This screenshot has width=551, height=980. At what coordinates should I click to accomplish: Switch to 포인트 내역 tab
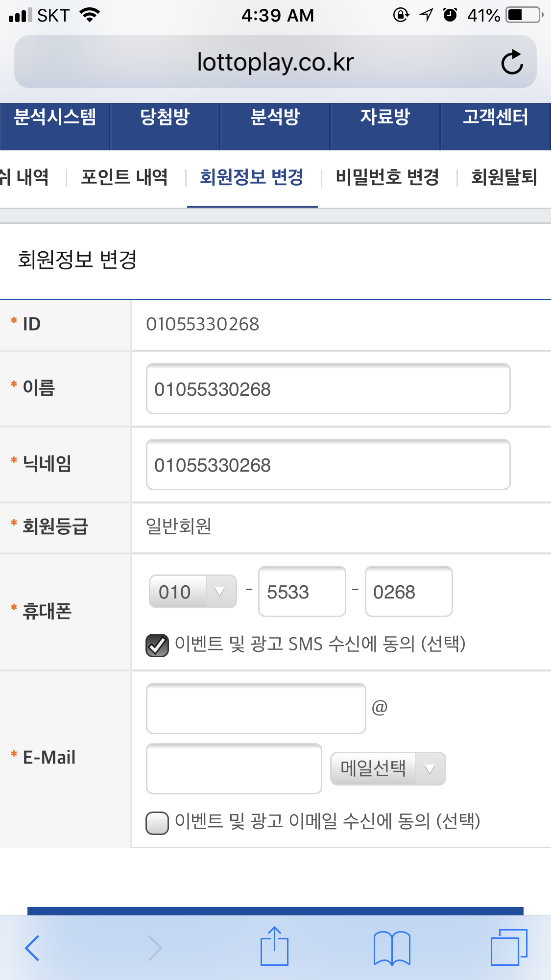(x=124, y=177)
